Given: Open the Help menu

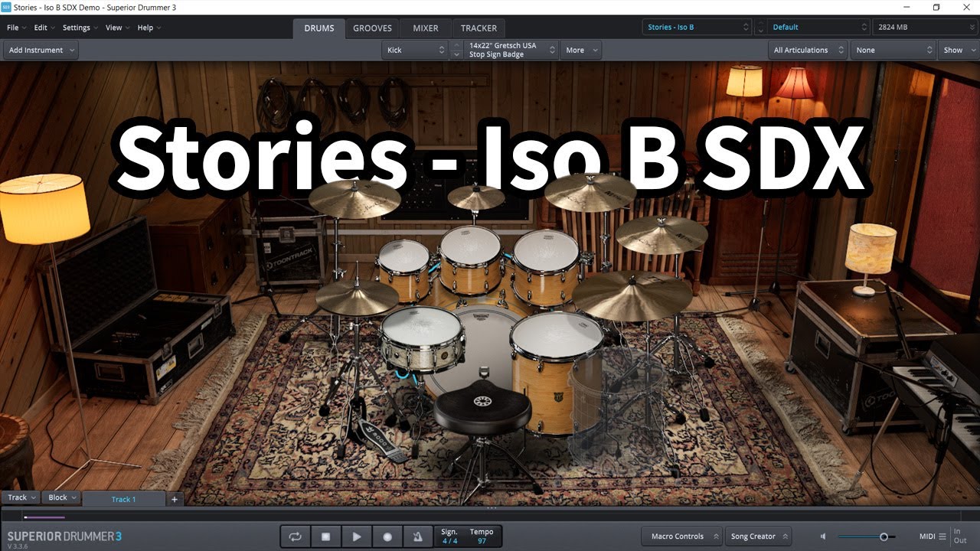Looking at the screenshot, I should point(149,28).
